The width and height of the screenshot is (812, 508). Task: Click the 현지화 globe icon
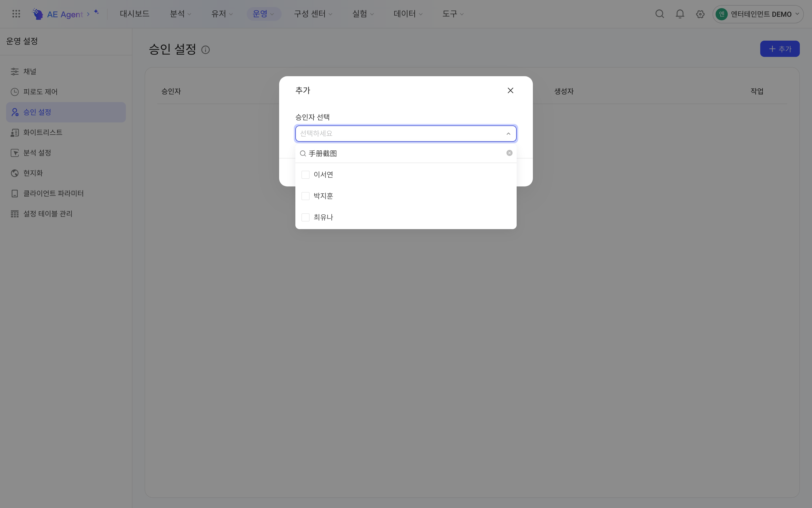[x=15, y=173]
